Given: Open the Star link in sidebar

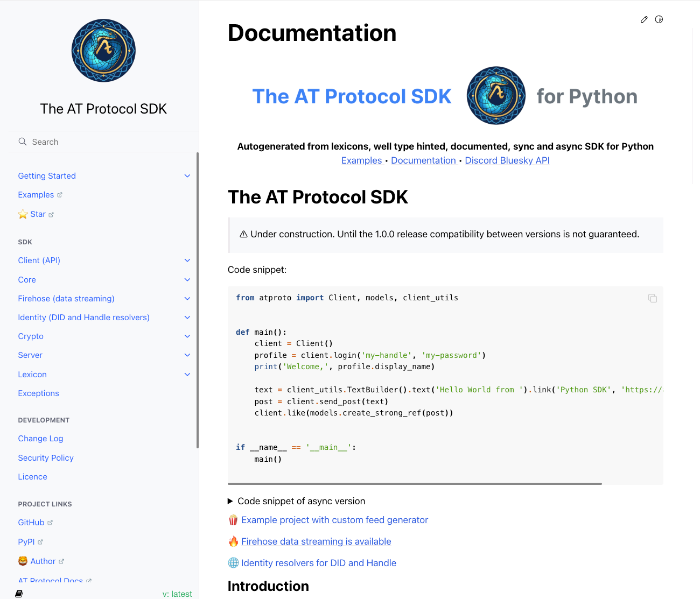Looking at the screenshot, I should pos(38,214).
